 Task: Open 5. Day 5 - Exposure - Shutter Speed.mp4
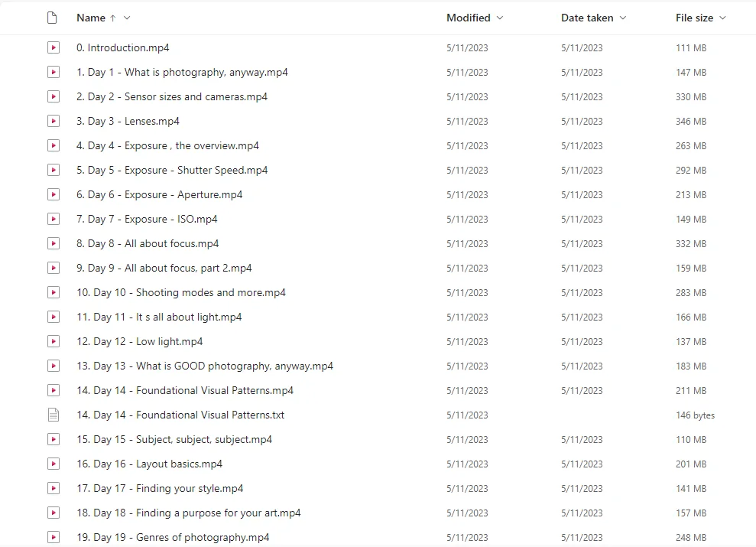172,170
